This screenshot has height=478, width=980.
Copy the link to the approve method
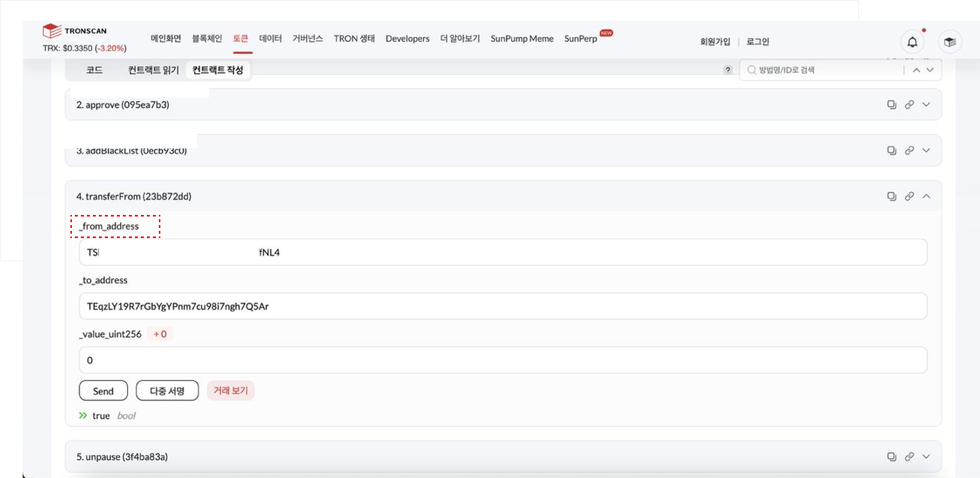(909, 104)
